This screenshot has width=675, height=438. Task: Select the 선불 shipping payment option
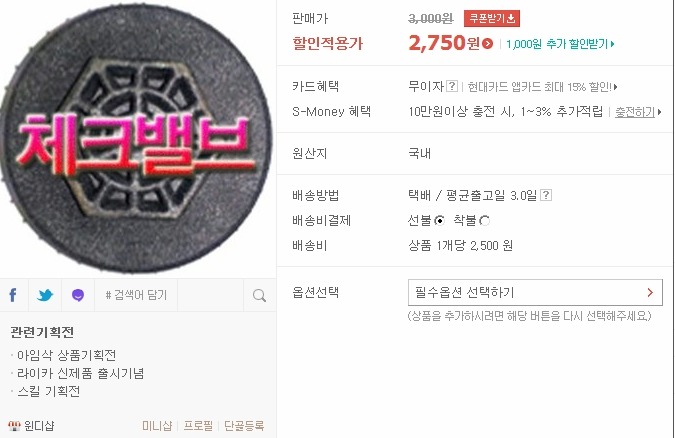(440, 221)
